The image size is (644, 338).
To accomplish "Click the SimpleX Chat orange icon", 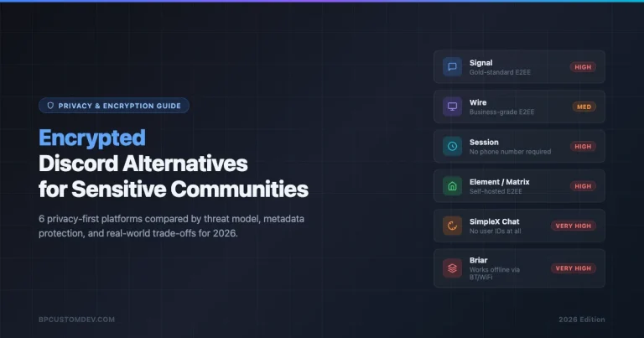I will tap(452, 226).
